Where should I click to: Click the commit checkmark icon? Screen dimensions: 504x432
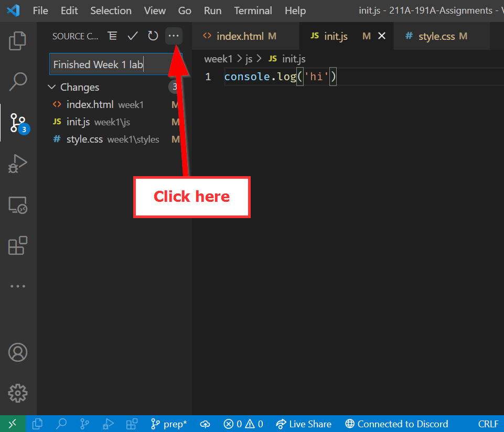[133, 36]
